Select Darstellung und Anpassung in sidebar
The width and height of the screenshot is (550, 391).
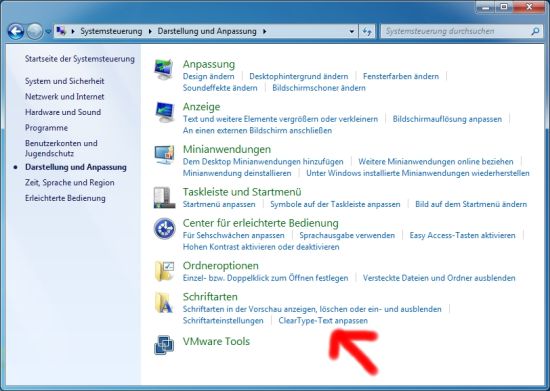click(76, 167)
